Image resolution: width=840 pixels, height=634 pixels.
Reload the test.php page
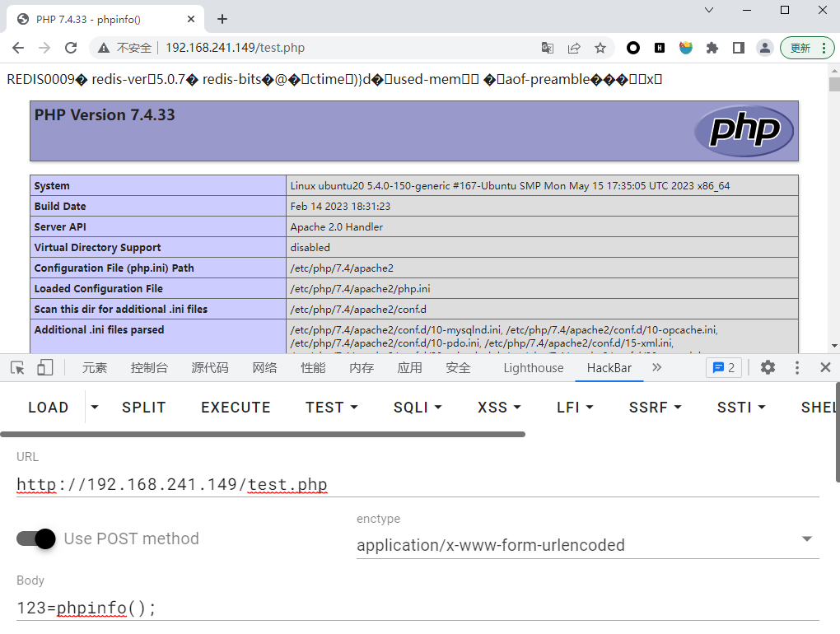click(x=71, y=48)
